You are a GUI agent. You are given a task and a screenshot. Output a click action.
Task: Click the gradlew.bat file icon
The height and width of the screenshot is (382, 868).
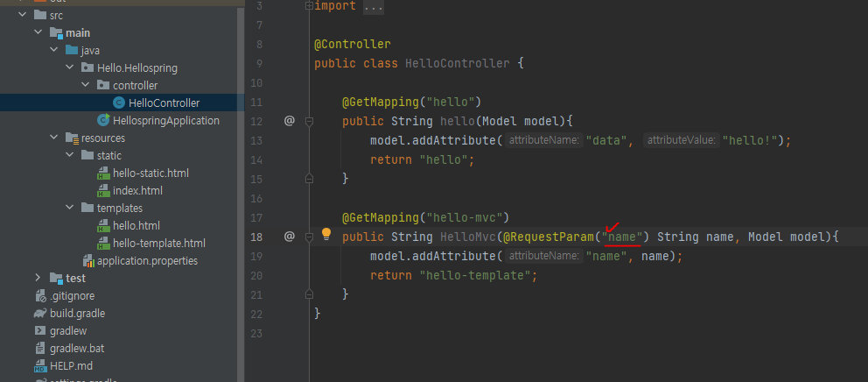(40, 348)
